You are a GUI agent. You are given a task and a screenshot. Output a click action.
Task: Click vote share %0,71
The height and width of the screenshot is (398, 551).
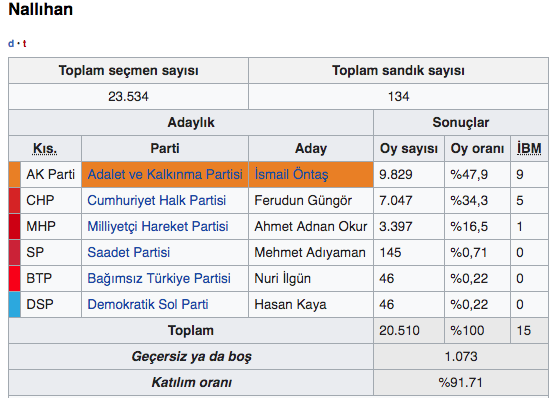click(x=469, y=252)
